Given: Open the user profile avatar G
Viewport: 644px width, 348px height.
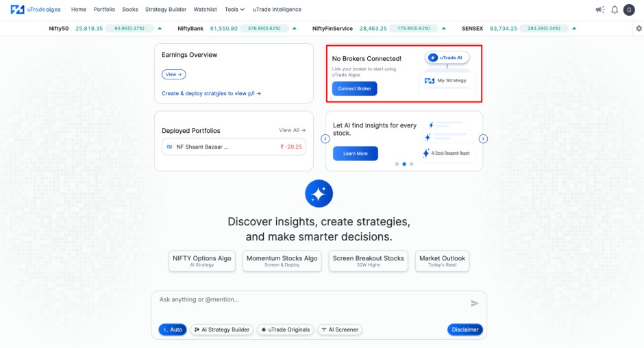Looking at the screenshot, I should click(629, 10).
